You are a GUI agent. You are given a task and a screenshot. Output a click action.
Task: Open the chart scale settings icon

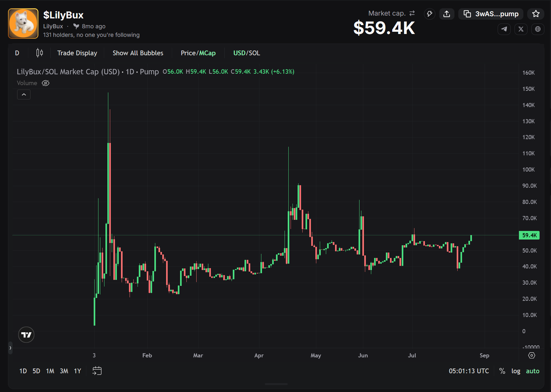coord(532,355)
